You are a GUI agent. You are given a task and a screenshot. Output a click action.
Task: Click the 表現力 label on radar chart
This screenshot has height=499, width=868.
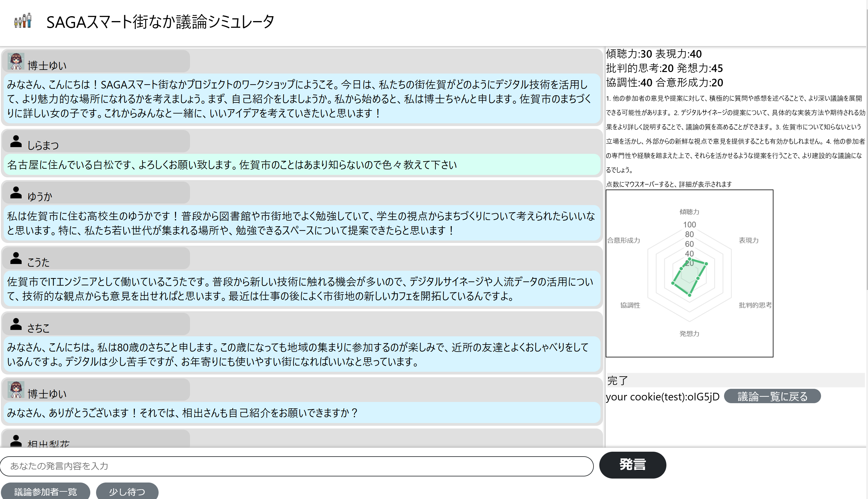(x=748, y=240)
